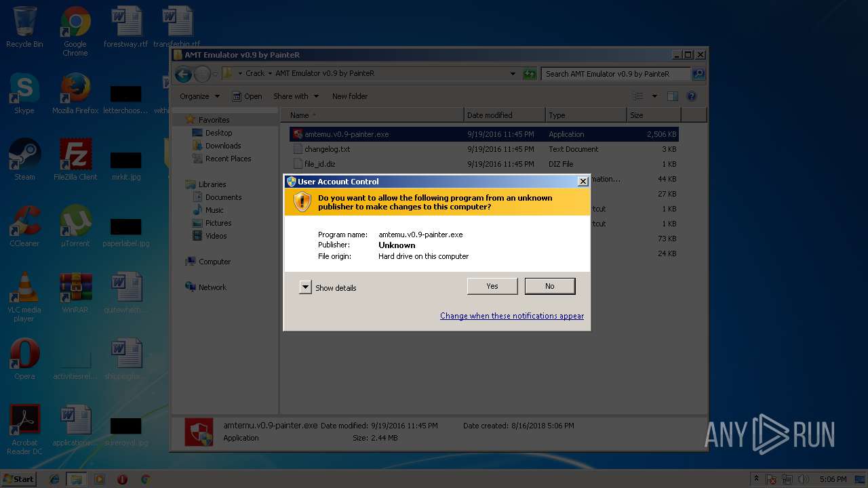Sort files by Date modified column
Viewport: 868px width, 488px height.
[x=505, y=115]
